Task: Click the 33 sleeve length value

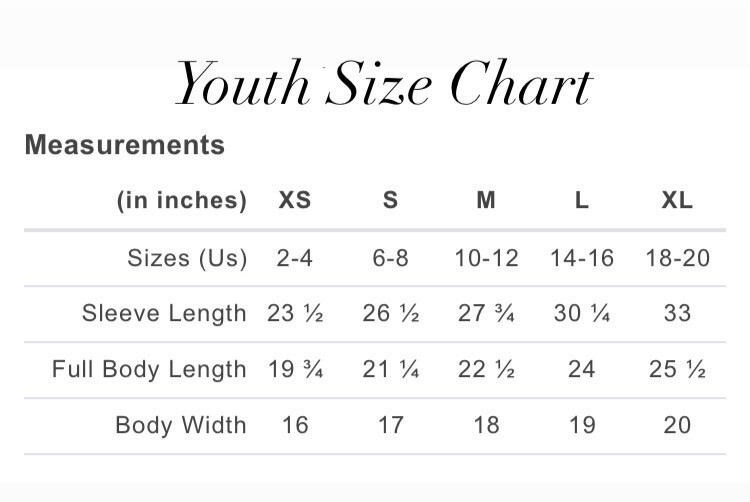Action: (677, 313)
